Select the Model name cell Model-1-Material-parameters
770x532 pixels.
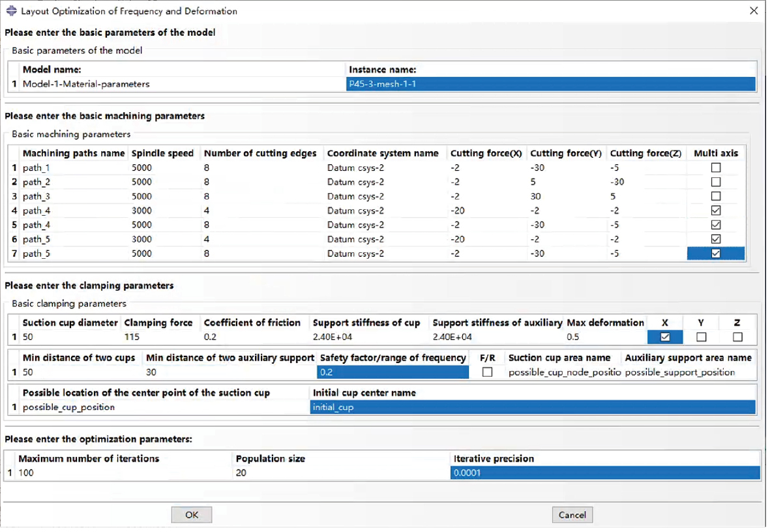tap(183, 85)
